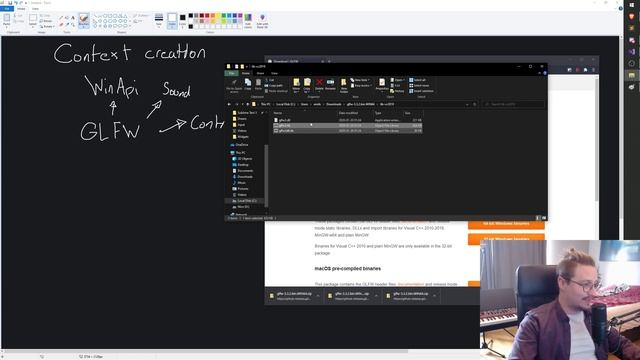Open Edit colors in Paint
640x360 pixels.
click(x=248, y=20)
